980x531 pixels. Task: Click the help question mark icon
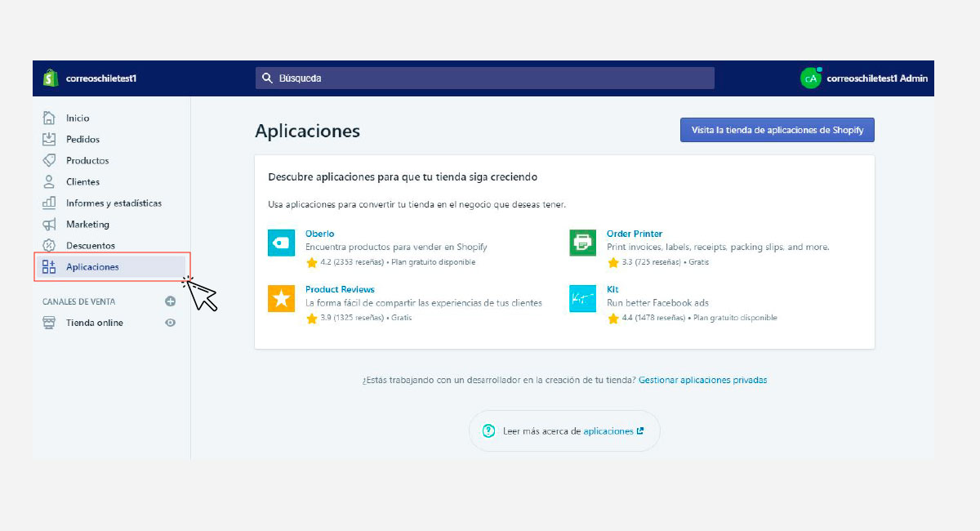click(x=488, y=431)
